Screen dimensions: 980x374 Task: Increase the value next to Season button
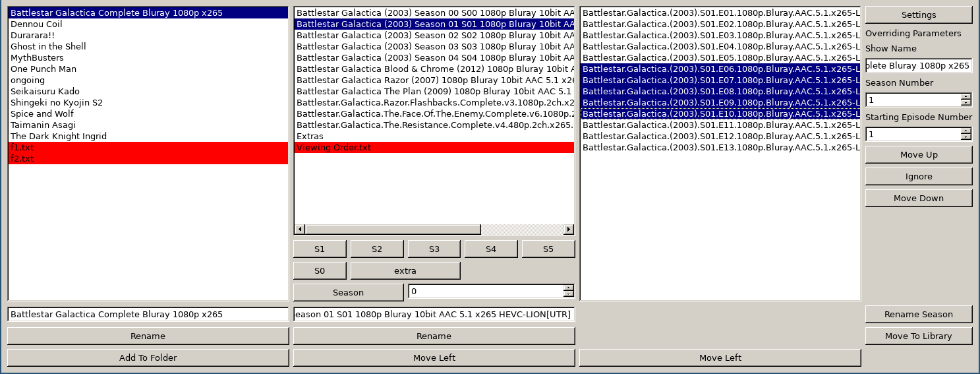pyautogui.click(x=569, y=288)
